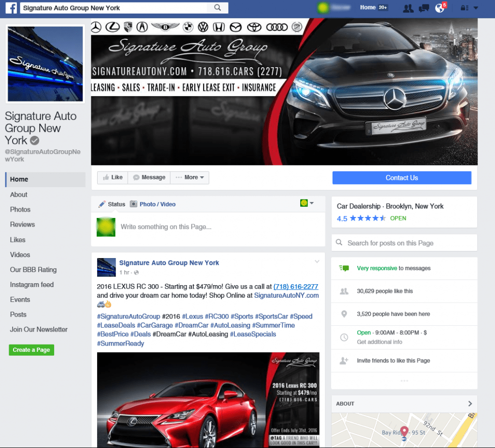Open Posts in the page sidebar
The height and width of the screenshot is (448, 495).
pos(18,315)
